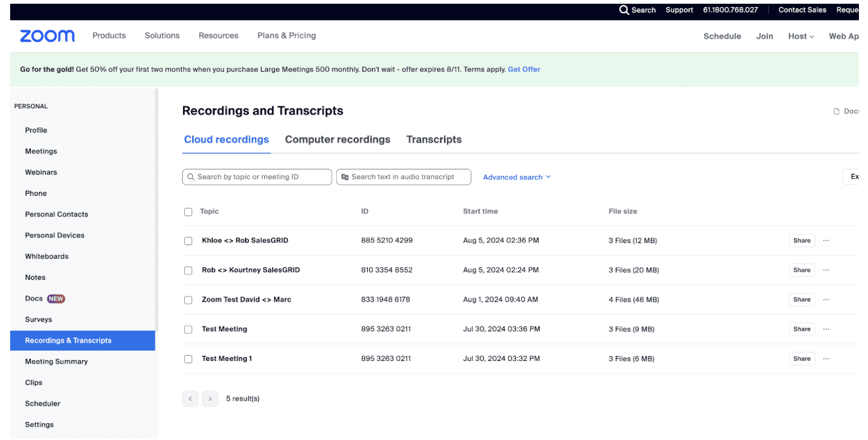
Task: Share the Rob <> Kourtney SalesGRID recording
Action: [x=802, y=270]
